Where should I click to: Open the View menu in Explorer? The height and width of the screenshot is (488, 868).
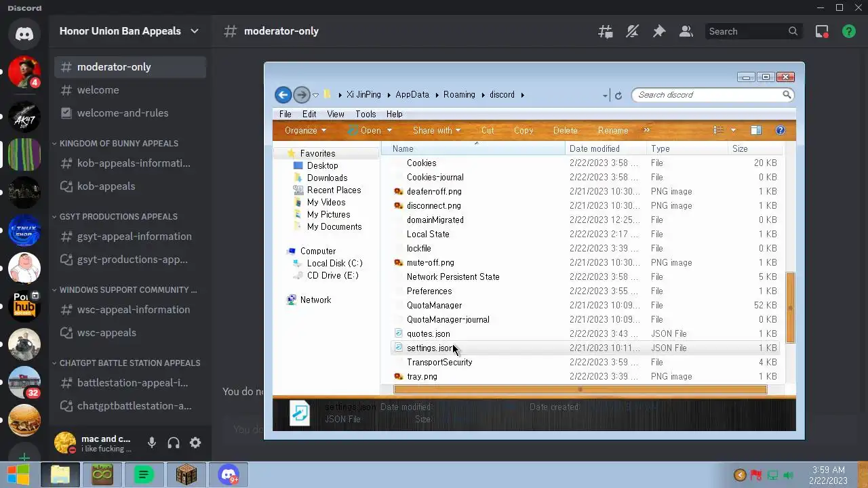click(336, 114)
